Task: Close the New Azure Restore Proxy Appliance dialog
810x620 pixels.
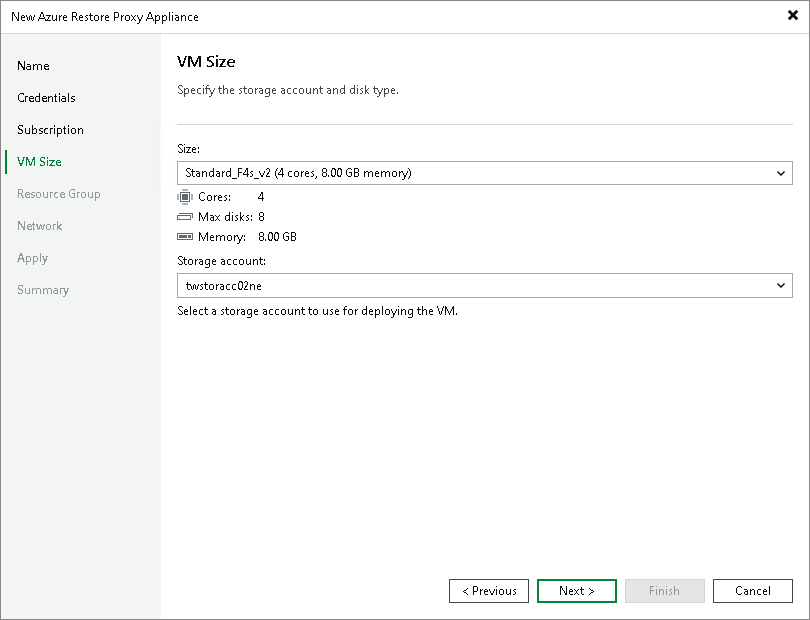Action: [793, 16]
